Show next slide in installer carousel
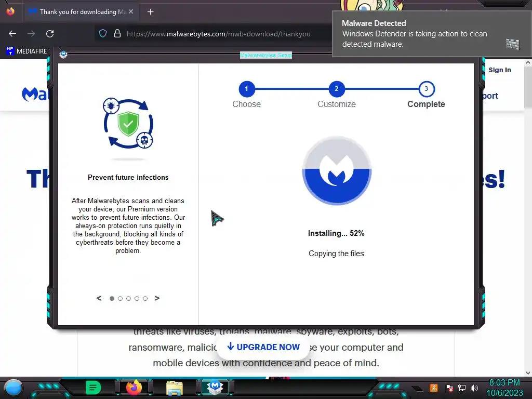 157,298
